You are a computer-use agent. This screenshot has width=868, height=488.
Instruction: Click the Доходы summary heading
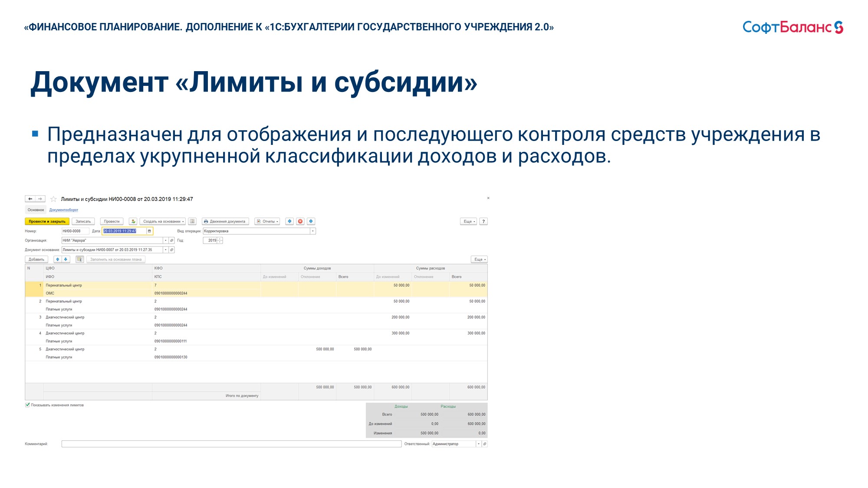[x=401, y=407]
